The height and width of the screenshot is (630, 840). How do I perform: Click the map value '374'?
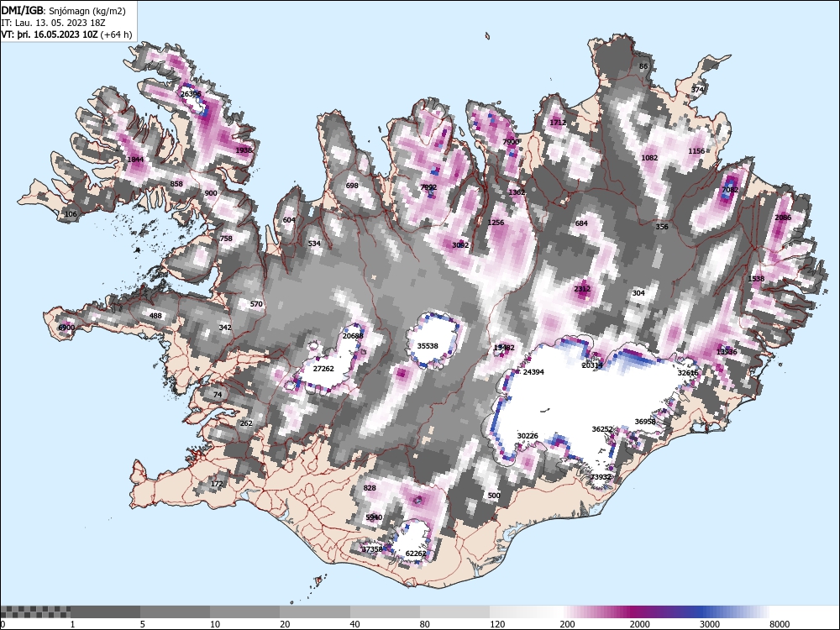tap(697, 90)
